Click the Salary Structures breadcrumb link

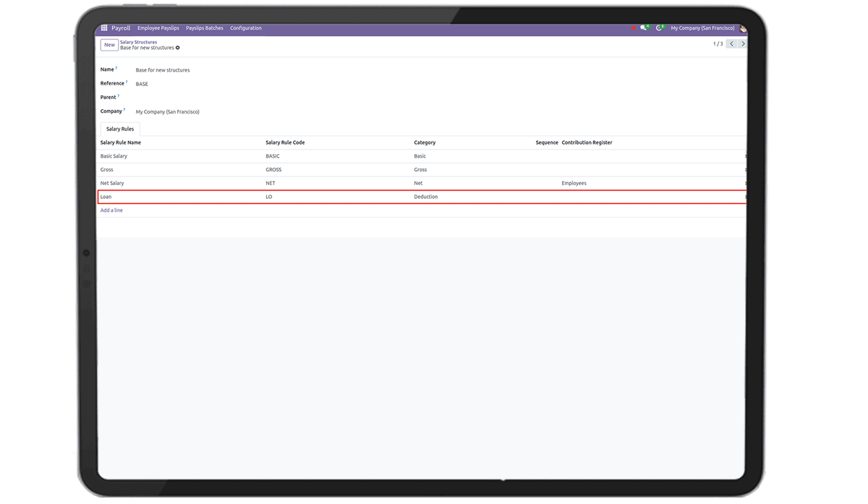pos(138,42)
